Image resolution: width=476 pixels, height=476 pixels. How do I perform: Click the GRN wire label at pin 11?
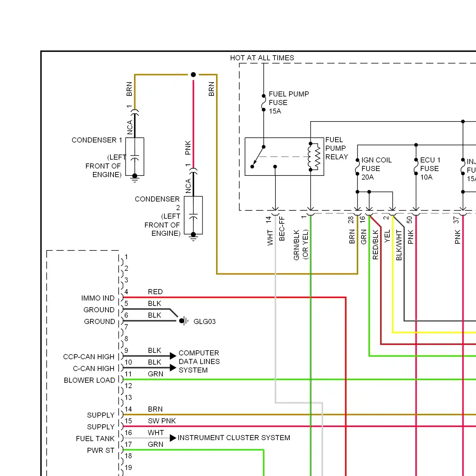click(155, 374)
